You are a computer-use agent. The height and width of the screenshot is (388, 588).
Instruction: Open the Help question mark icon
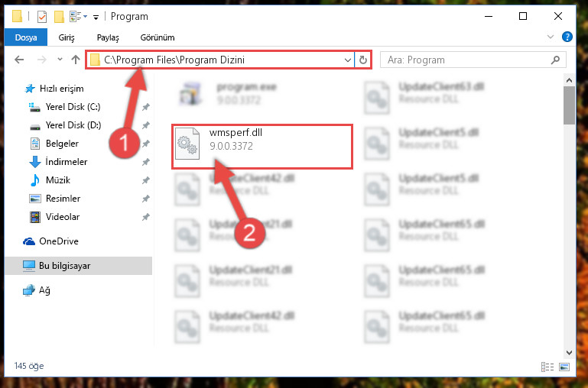pos(567,37)
